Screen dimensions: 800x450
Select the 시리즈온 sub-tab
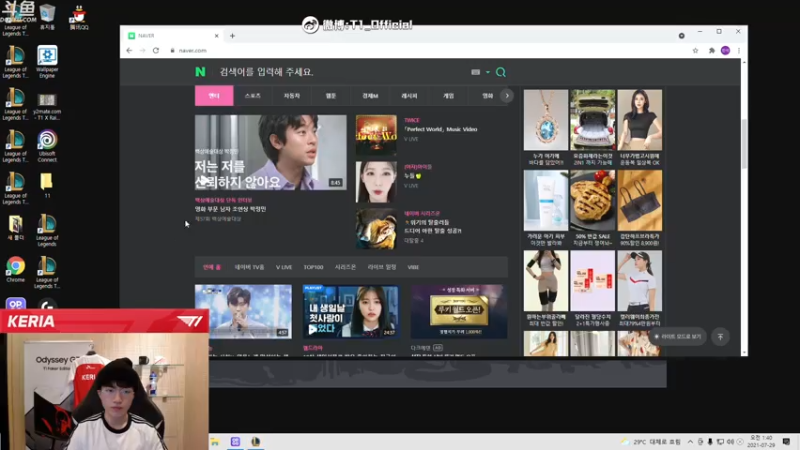(x=345, y=267)
